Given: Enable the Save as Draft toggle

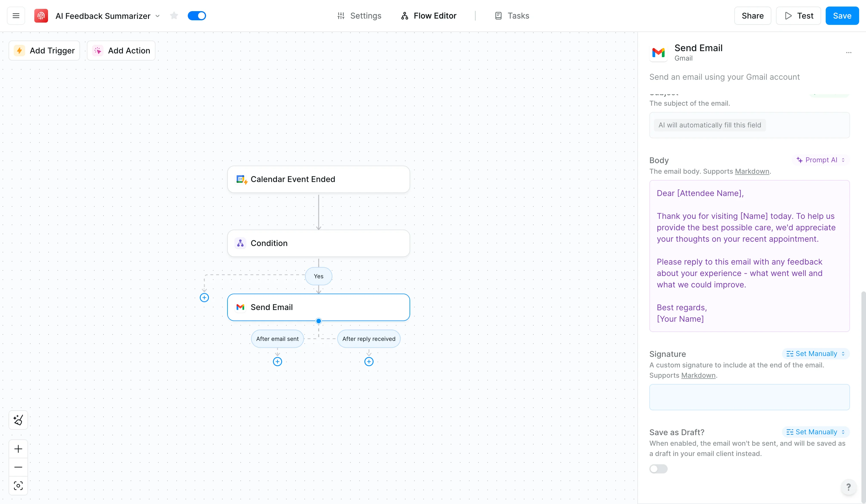Looking at the screenshot, I should (658, 469).
